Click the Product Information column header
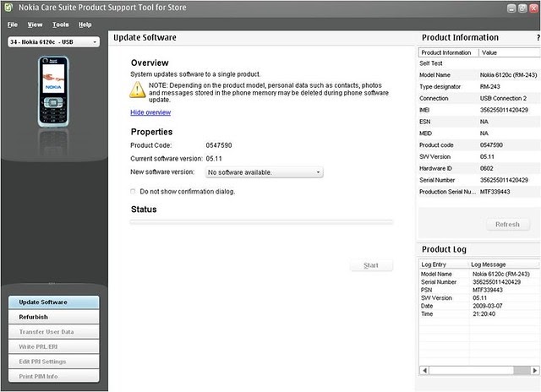Viewport: 541px width, 392px height. point(449,52)
